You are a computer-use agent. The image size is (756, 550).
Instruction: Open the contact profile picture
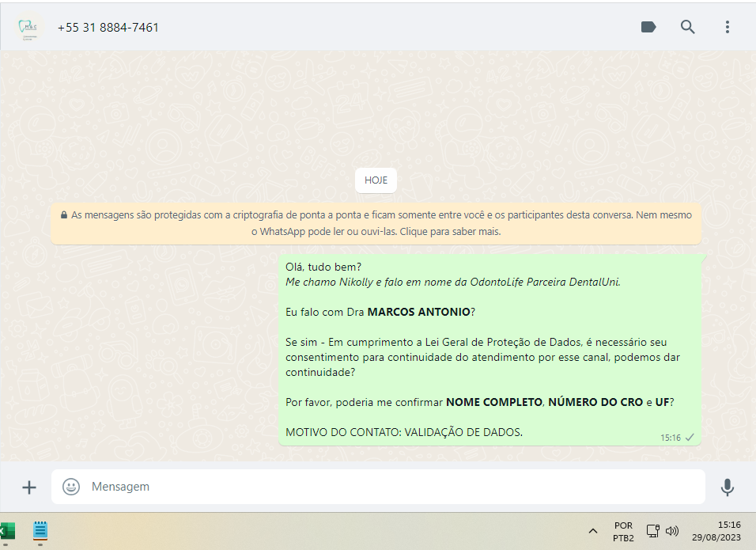[x=28, y=27]
